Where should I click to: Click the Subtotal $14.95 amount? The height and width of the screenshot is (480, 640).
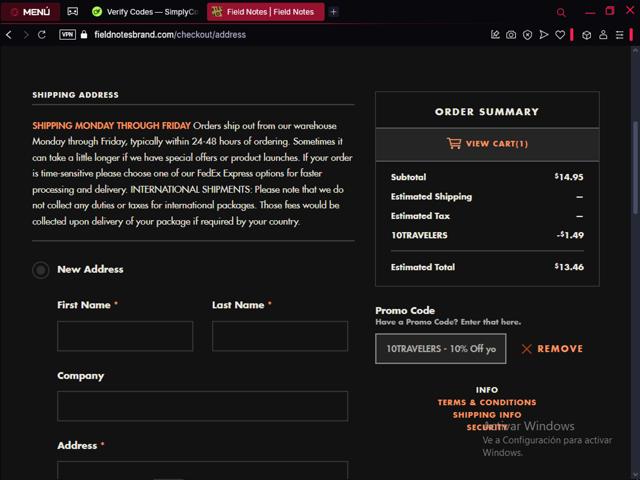pyautogui.click(x=569, y=177)
